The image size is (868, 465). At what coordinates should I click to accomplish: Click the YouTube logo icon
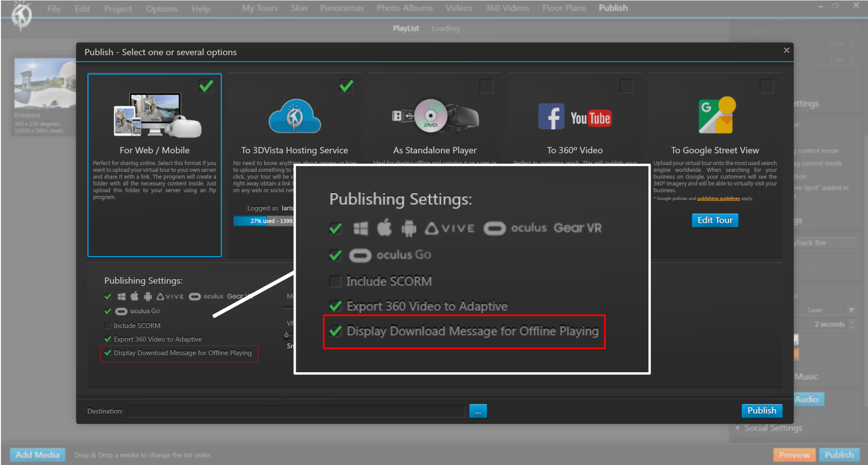coord(591,118)
